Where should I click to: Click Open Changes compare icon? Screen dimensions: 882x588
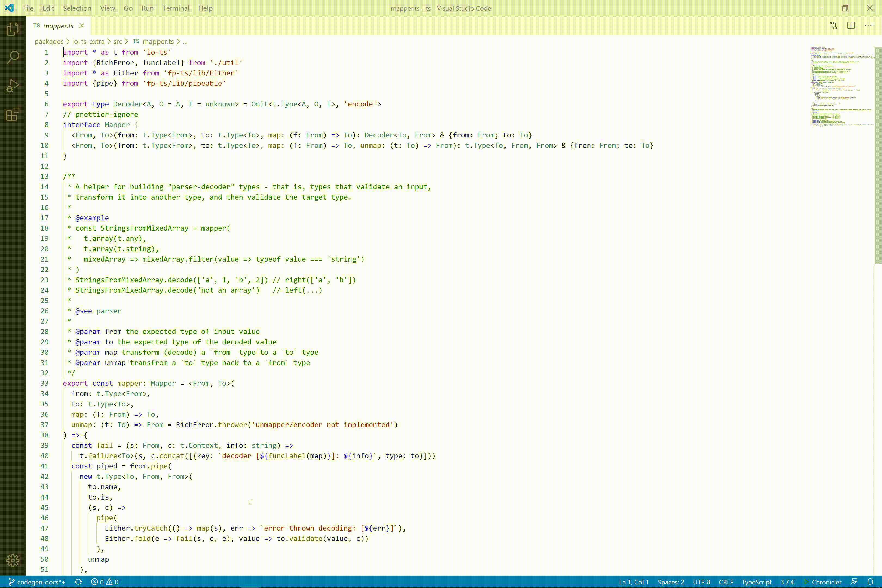(x=833, y=26)
